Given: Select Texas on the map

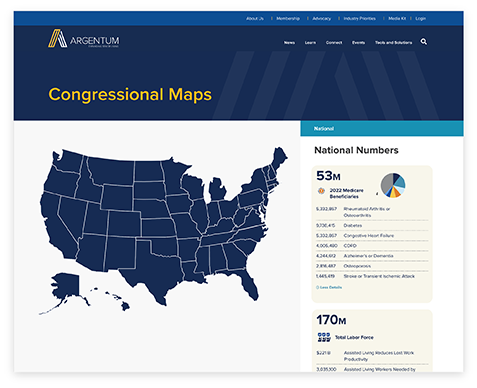Looking at the screenshot, I should click(153, 267).
